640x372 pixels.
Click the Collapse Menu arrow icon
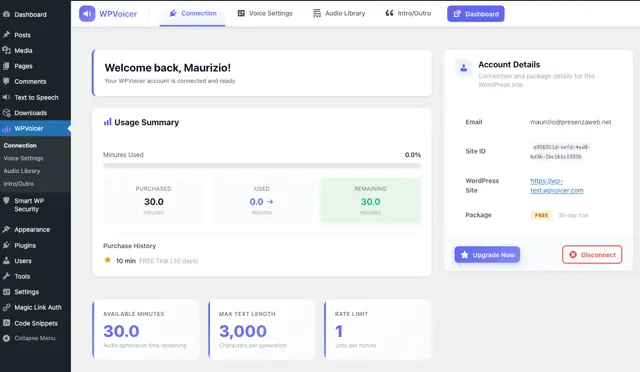point(7,338)
